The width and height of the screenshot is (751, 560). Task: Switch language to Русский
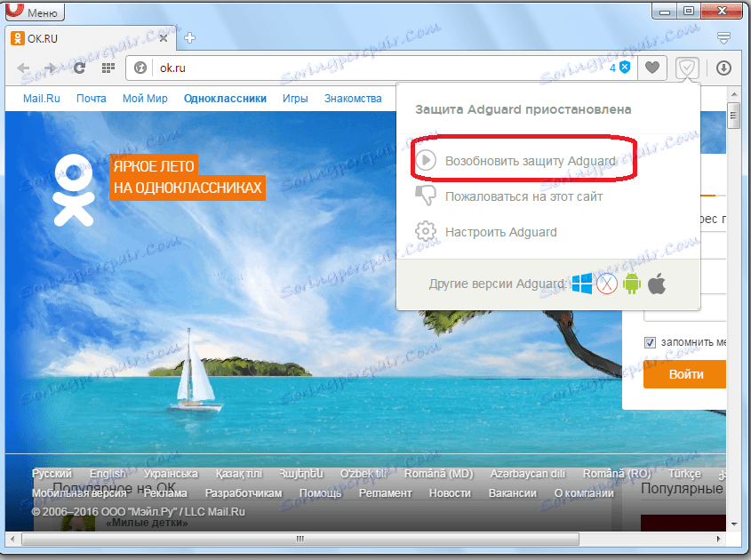pyautogui.click(x=52, y=474)
